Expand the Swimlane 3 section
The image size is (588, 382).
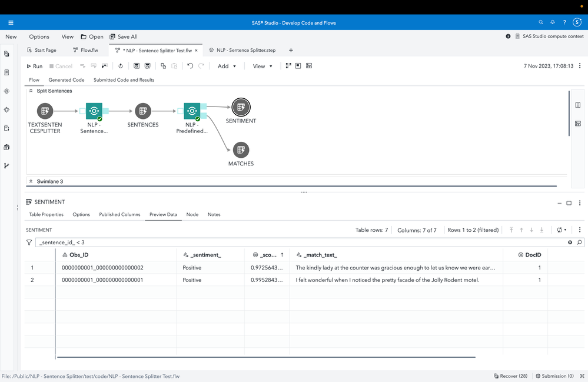tap(31, 182)
